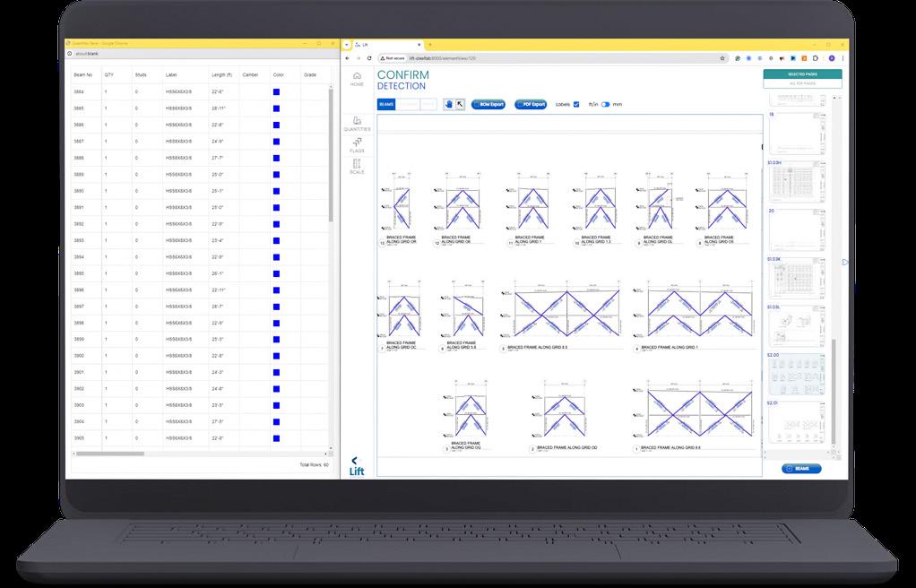Screen dimensions: 916x588
Task: Bookmark this page with the star icon
Action: click(722, 58)
